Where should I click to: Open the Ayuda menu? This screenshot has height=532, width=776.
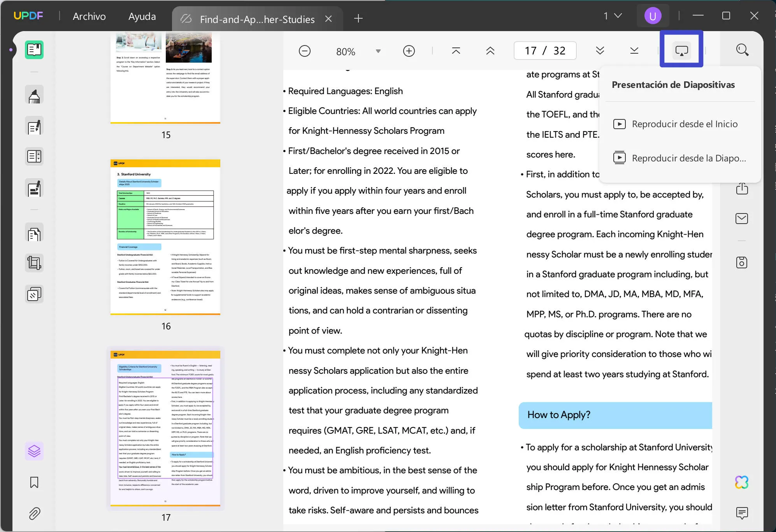(x=142, y=16)
